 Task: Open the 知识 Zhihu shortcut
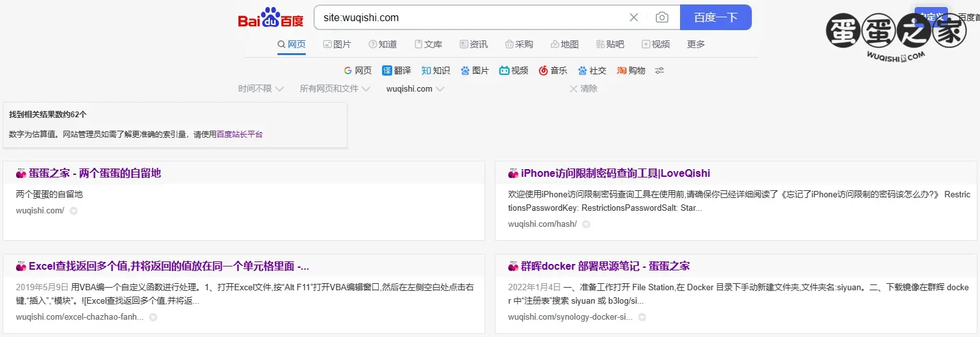436,70
